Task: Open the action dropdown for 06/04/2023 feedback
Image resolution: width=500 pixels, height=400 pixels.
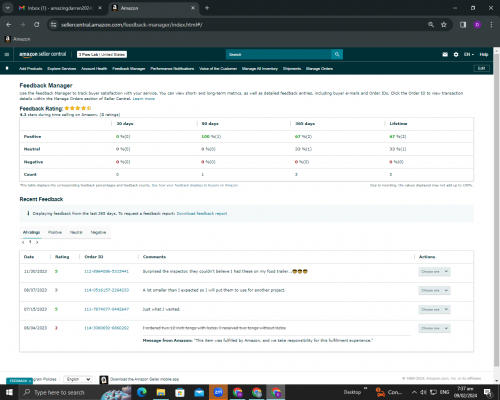Action: click(x=434, y=328)
